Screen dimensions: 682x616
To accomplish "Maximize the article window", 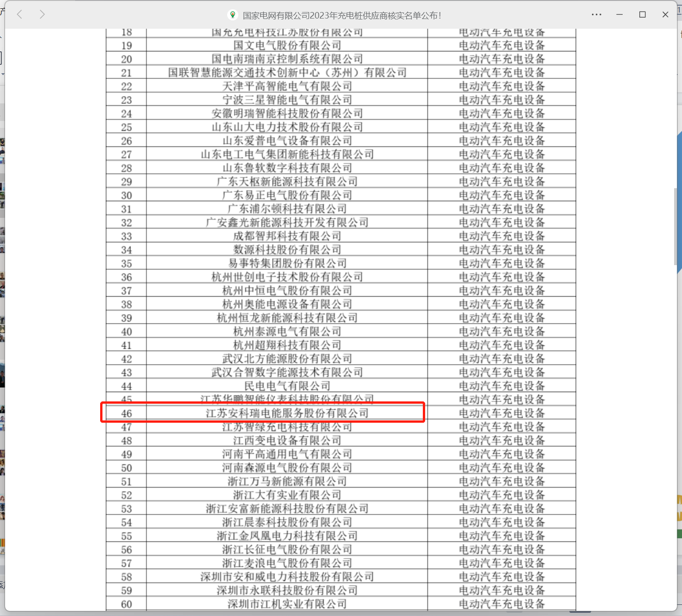I will (x=642, y=14).
